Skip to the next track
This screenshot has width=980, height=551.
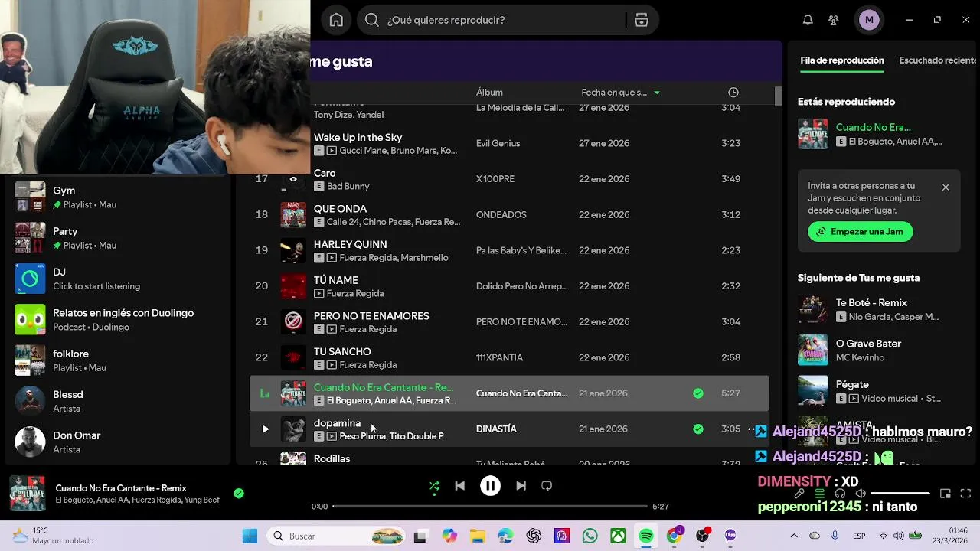pos(521,486)
